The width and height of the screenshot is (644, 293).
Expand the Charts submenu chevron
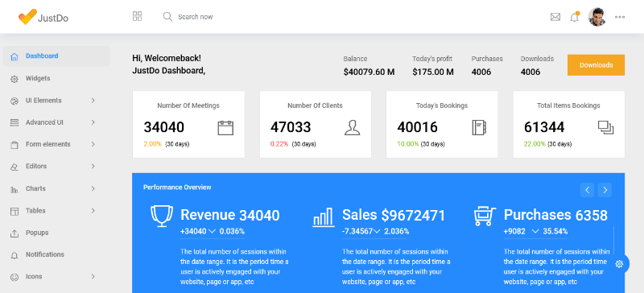click(93, 188)
